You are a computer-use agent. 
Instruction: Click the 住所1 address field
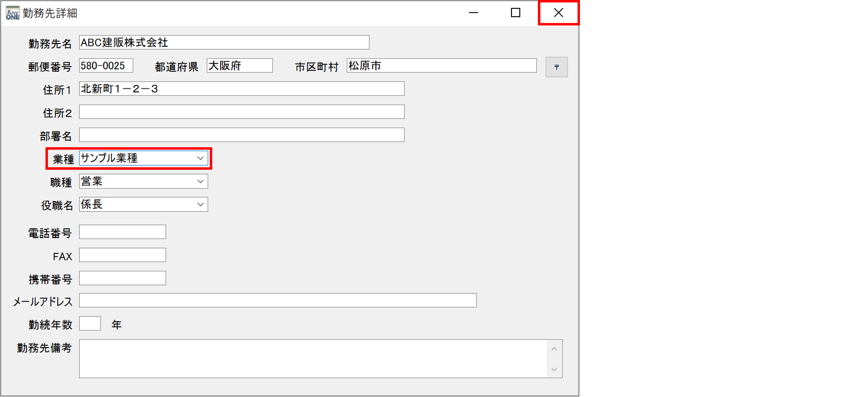tap(242, 88)
